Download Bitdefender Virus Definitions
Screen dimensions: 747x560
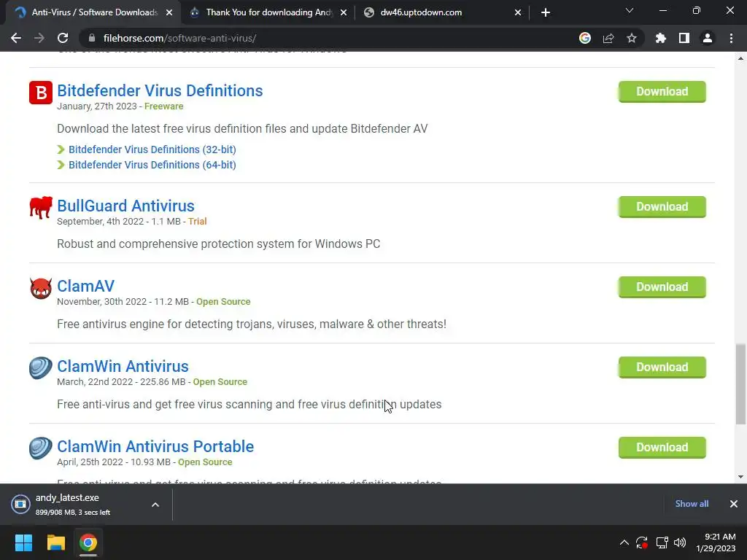tap(662, 91)
